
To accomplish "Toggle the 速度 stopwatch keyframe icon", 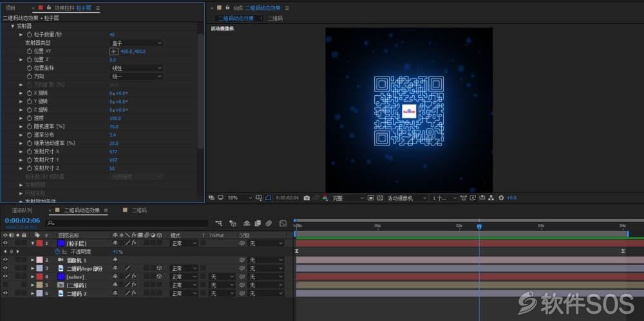I will (x=30, y=118).
